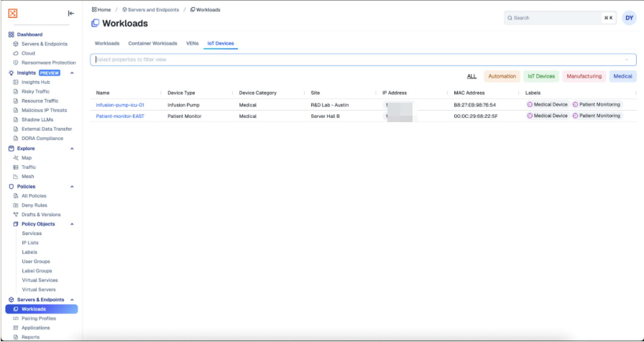Click the search box

[x=560, y=18]
